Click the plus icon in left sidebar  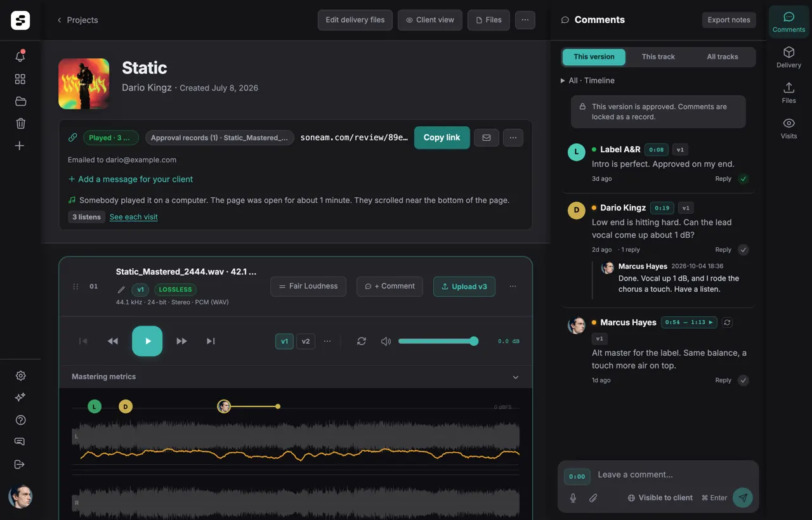pyautogui.click(x=20, y=146)
